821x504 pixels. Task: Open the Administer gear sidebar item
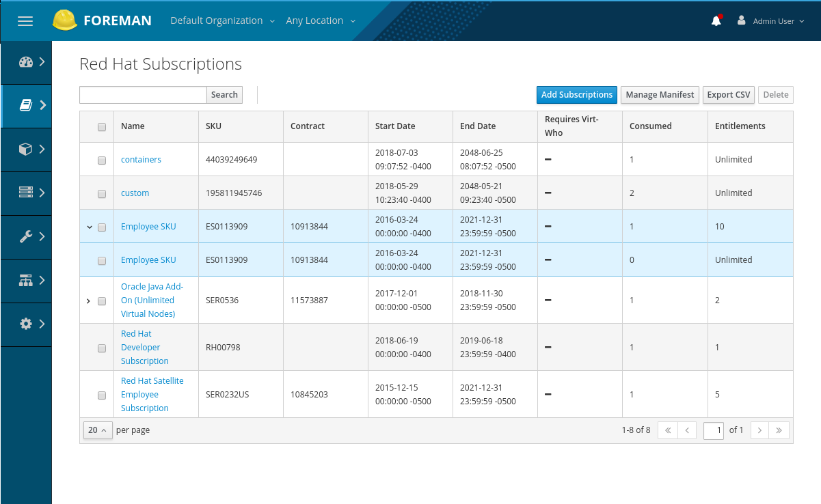tap(26, 324)
